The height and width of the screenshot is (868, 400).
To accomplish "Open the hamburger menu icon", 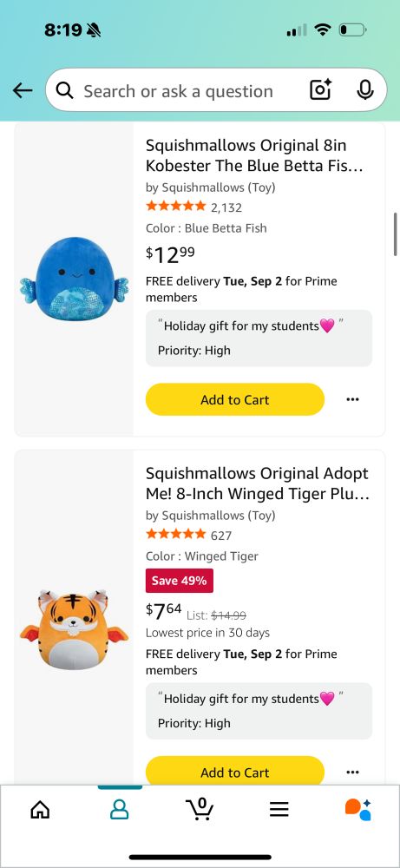I will pos(279,810).
